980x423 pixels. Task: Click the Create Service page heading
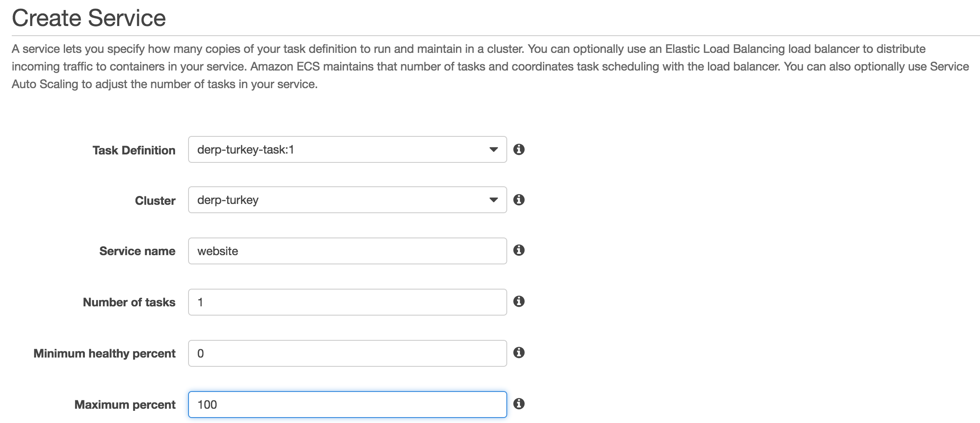pyautogui.click(x=89, y=18)
